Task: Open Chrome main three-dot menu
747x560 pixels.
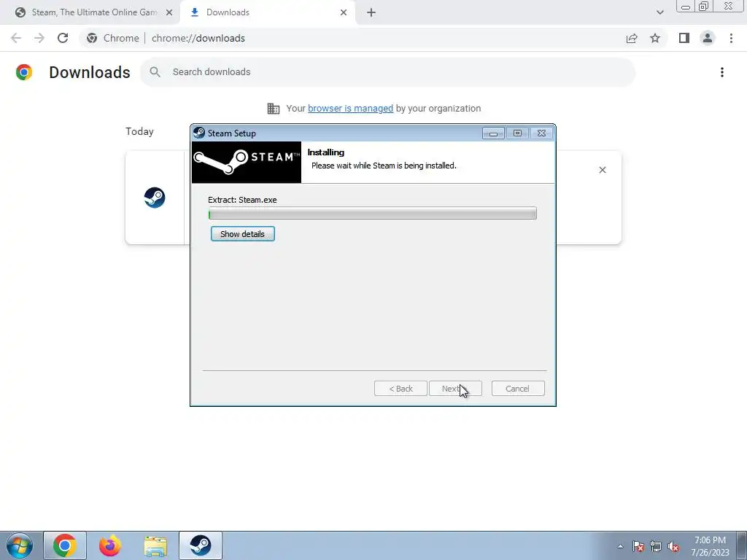Action: (x=731, y=38)
